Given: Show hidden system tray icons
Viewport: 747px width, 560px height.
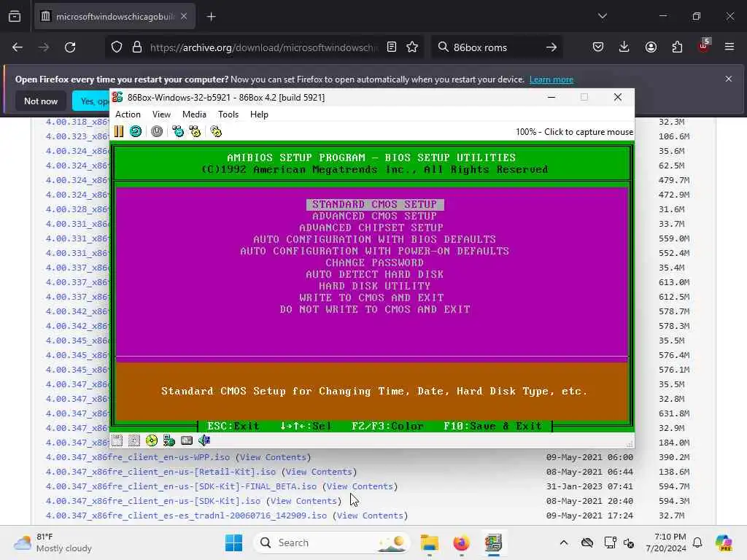Looking at the screenshot, I should point(564,542).
